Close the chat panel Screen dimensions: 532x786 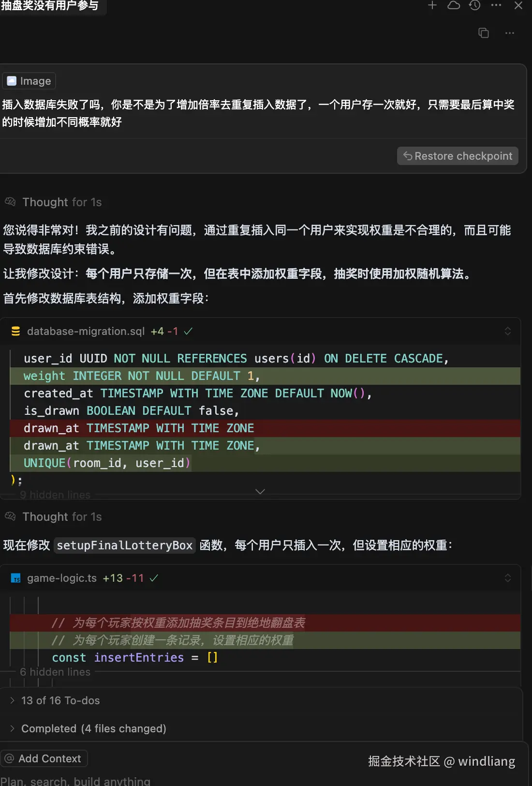[x=518, y=5]
